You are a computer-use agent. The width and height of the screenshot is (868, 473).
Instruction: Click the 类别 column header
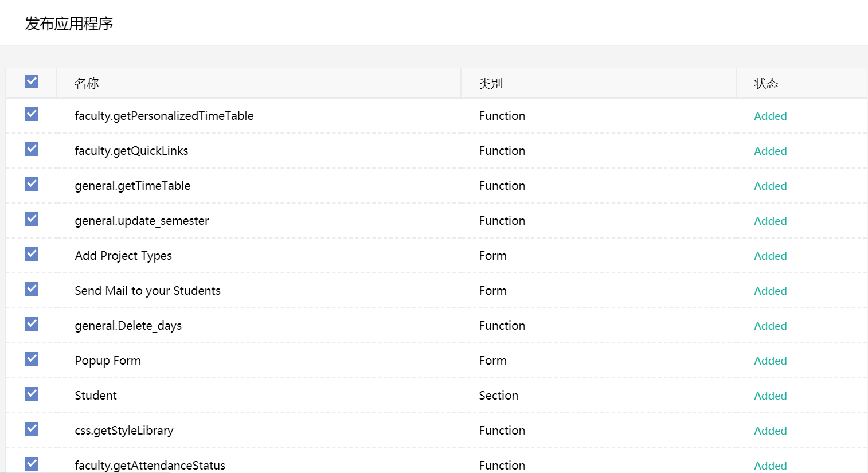(x=491, y=84)
